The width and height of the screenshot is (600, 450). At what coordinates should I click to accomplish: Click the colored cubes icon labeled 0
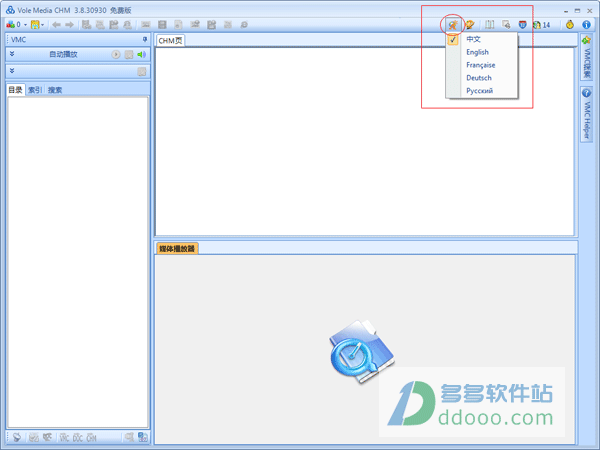pos(13,25)
